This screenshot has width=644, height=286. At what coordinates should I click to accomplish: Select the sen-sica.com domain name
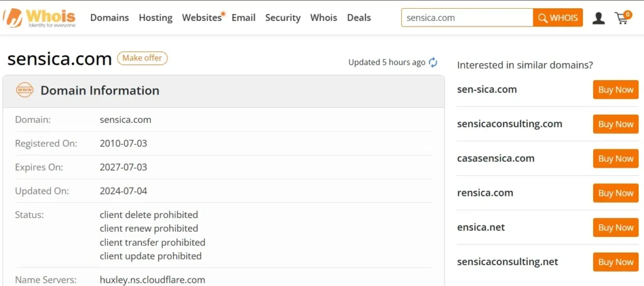point(487,89)
